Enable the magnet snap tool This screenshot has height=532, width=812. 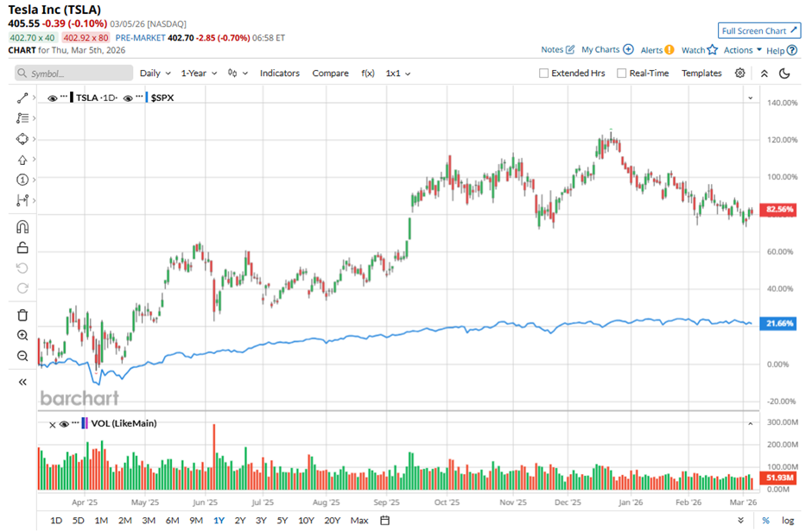[x=22, y=227]
